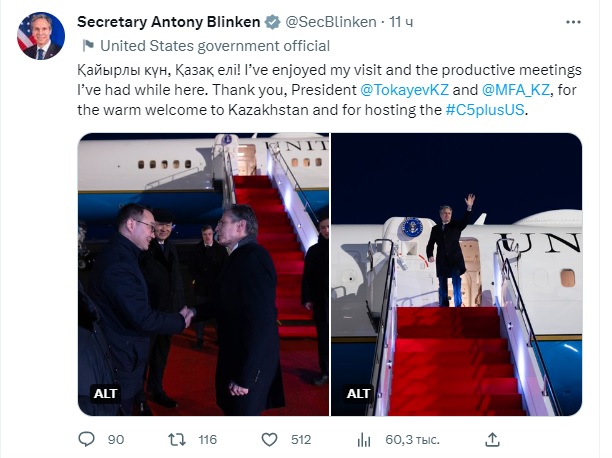
Task: Like the tweet with the heart icon
Action: 268,438
